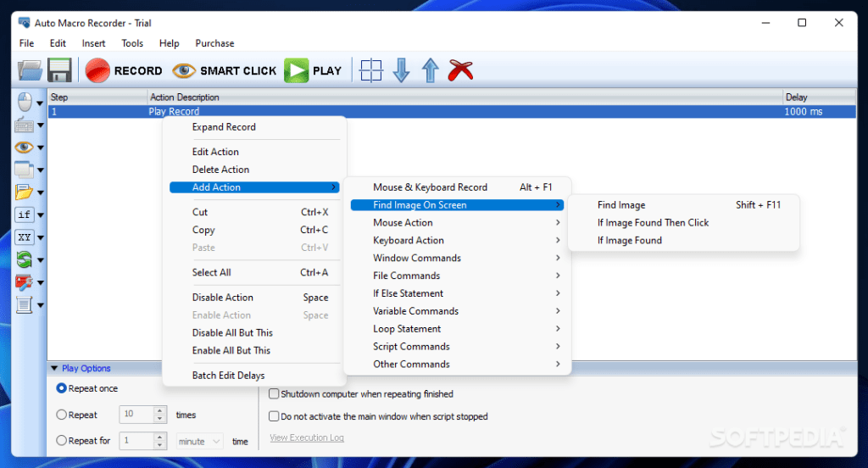The height and width of the screenshot is (468, 868).
Task: Activate the SMART CLICK eye button
Action: coord(224,71)
